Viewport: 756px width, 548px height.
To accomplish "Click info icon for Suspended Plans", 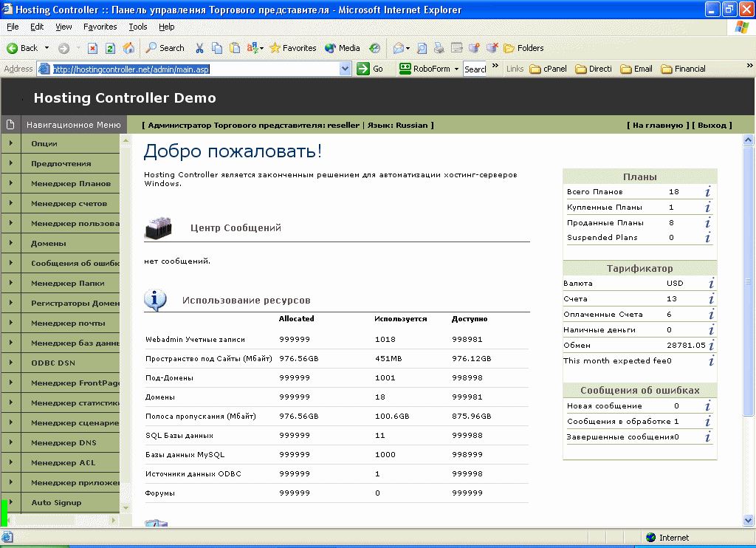I will pos(707,237).
